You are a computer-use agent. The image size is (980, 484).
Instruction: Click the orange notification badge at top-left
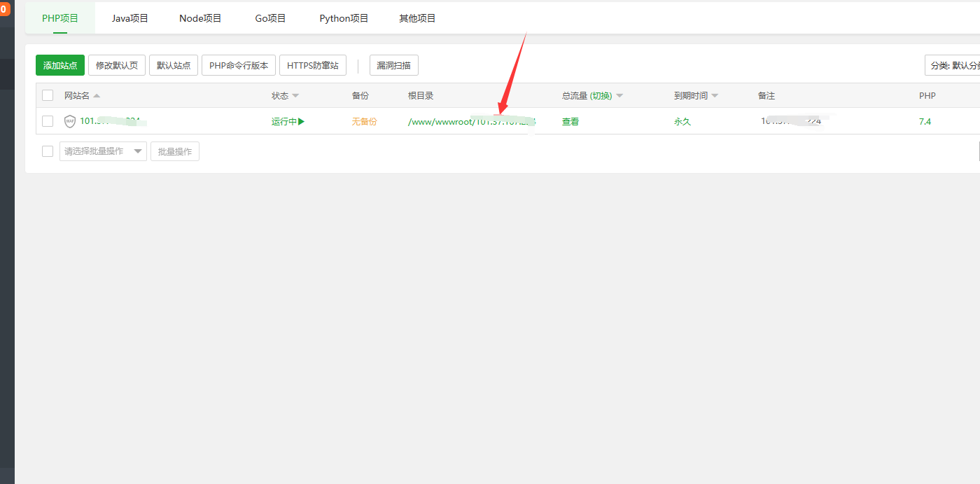tap(4, 9)
